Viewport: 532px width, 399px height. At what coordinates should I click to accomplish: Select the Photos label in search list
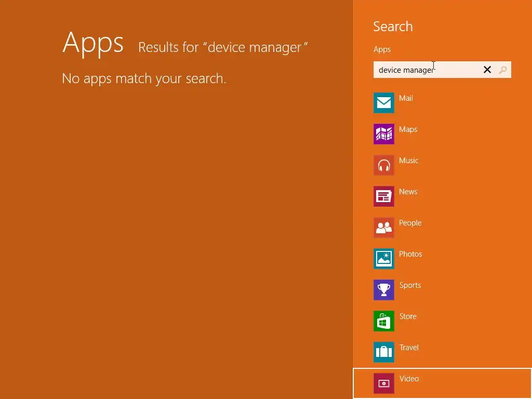point(410,254)
